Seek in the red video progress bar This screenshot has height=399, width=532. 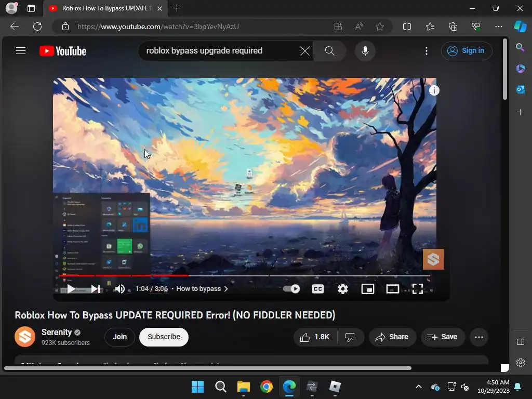pyautogui.click(x=244, y=275)
